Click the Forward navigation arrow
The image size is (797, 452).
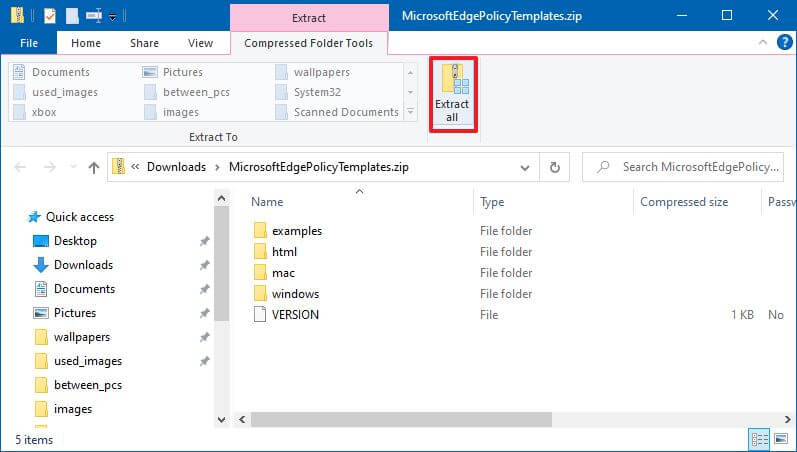pyautogui.click(x=49, y=167)
